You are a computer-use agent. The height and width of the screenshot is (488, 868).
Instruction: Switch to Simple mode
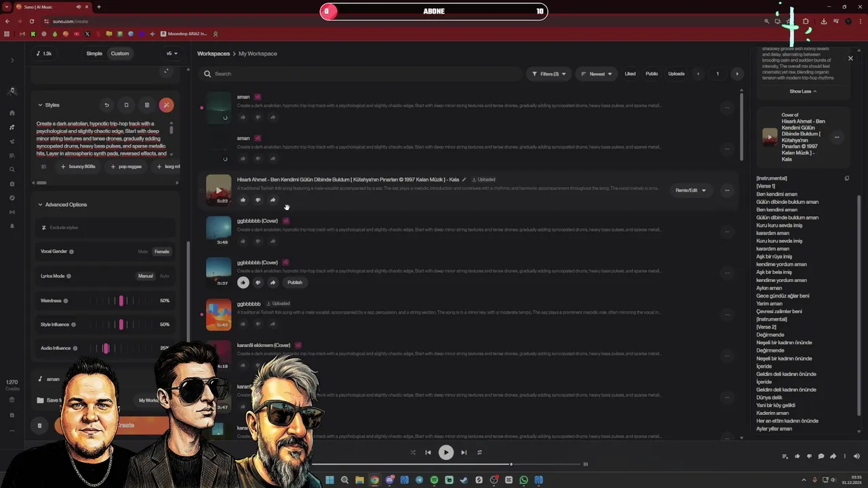click(94, 54)
